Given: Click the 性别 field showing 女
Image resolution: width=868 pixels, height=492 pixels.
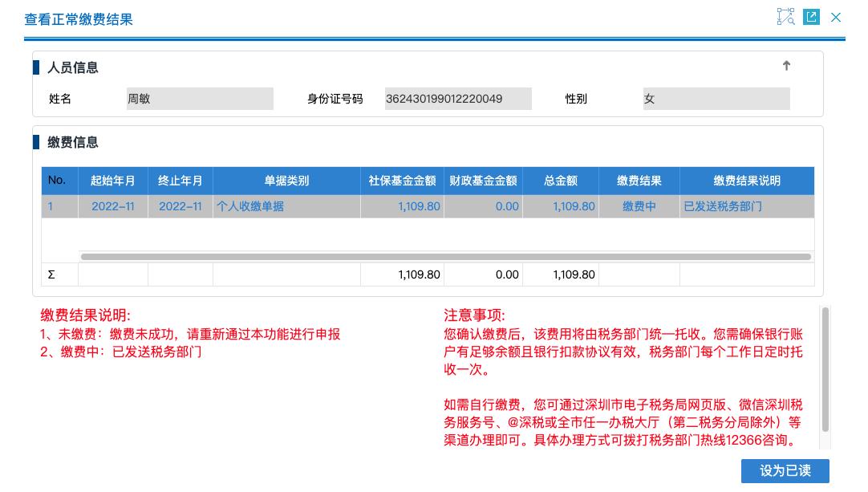Looking at the screenshot, I should point(716,98).
